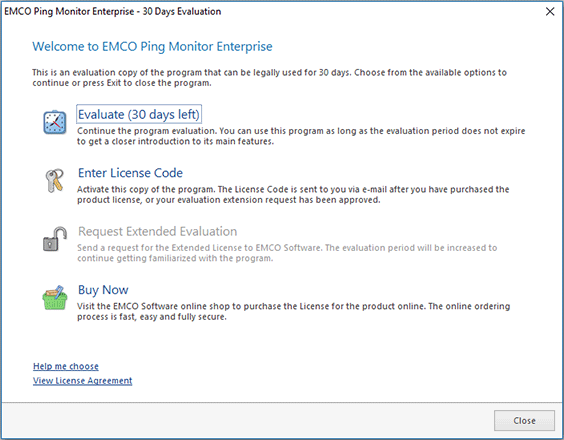Viewport: 564px width, 440px height.
Task: Click the Close button at bottom
Action: click(x=524, y=421)
